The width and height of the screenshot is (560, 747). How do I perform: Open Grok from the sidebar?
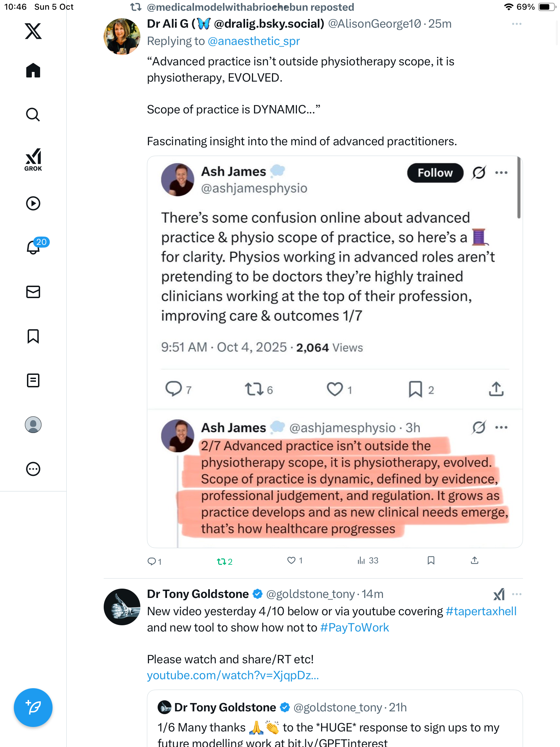(33, 160)
